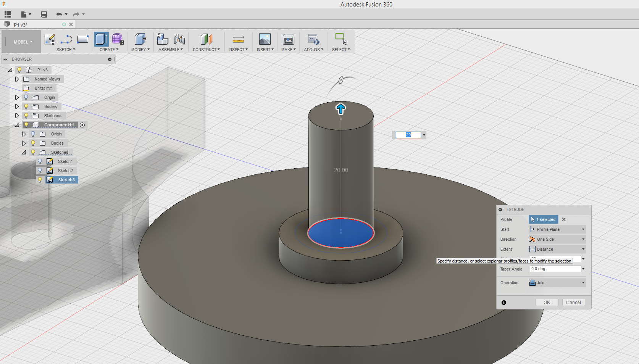Toggle visibility bulb of top Bodies folder
This screenshot has width=639, height=364.
26,106
